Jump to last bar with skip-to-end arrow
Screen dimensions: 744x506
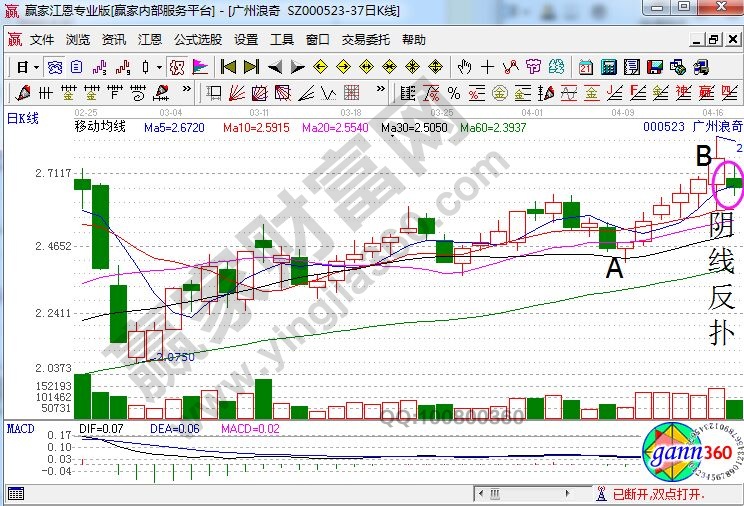point(250,67)
